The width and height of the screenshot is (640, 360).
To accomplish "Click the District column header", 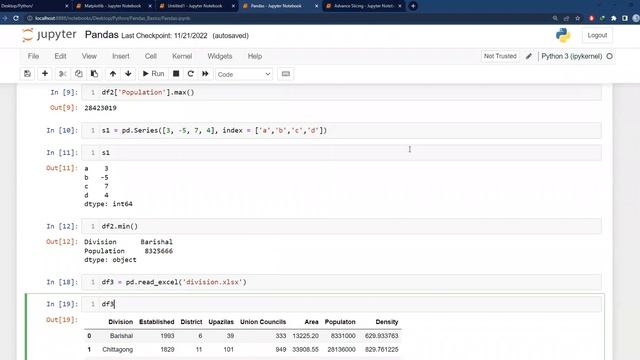I will [191, 322].
